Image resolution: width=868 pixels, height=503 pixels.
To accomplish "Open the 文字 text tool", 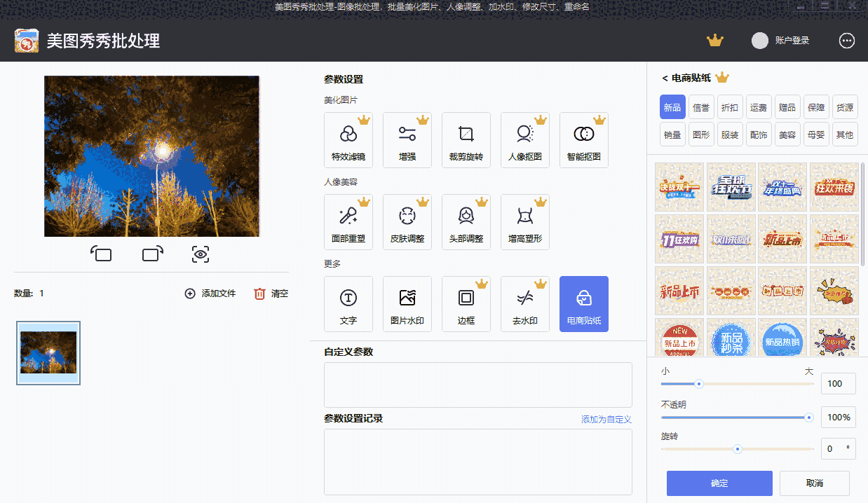I will coord(348,304).
